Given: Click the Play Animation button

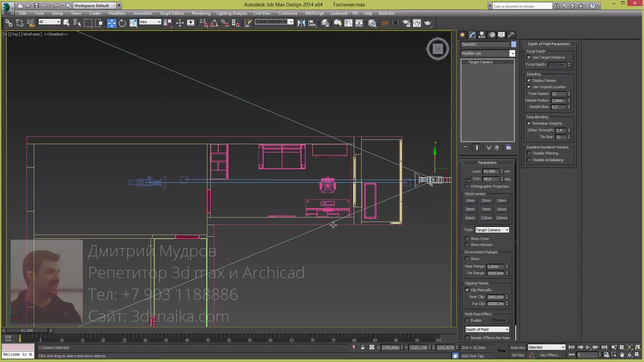Looking at the screenshot, I should (x=588, y=347).
